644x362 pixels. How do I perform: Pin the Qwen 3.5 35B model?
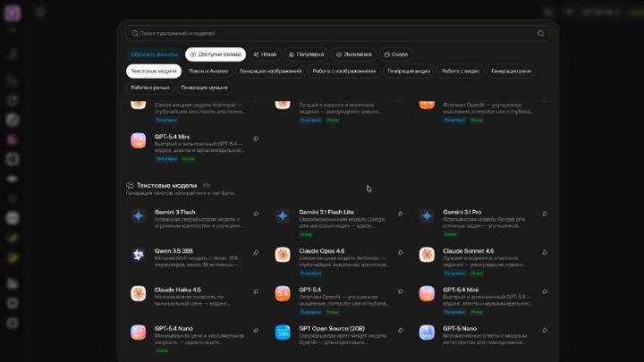[x=256, y=252]
